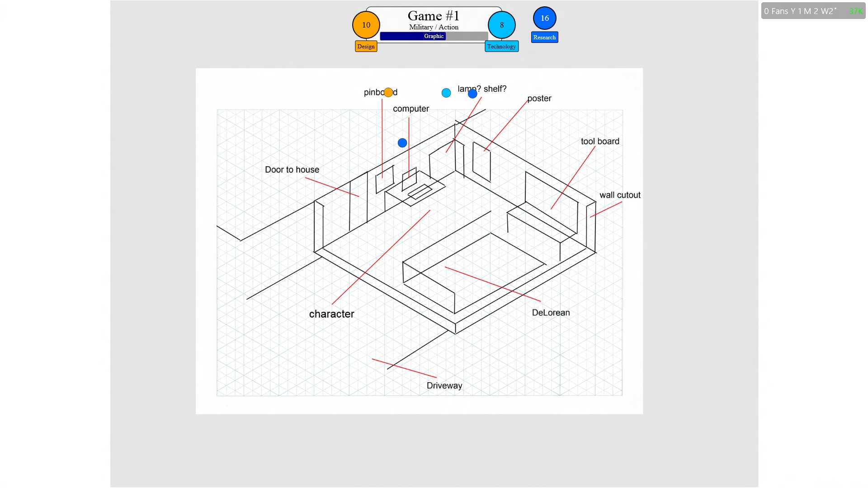Click the Graphic development progress bar

[x=434, y=36]
